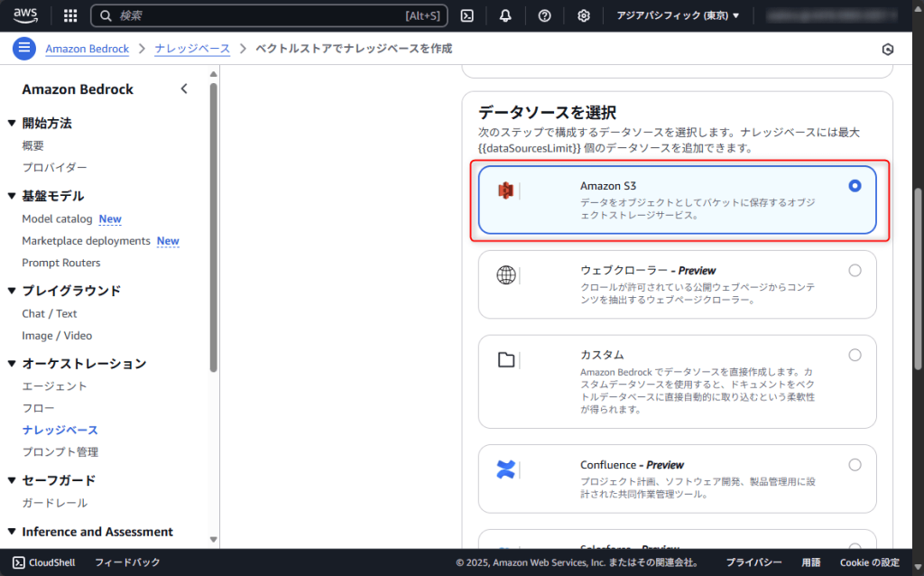Select the カスタム radio button
The height and width of the screenshot is (576, 924).
pyautogui.click(x=855, y=355)
